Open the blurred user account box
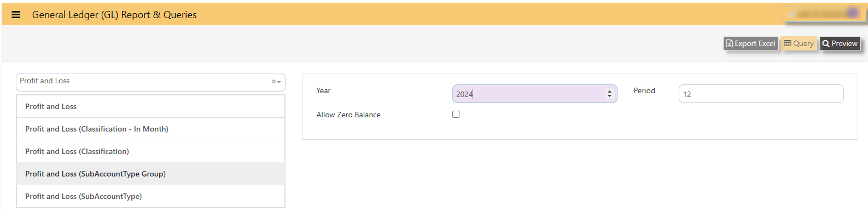 pyautogui.click(x=824, y=14)
